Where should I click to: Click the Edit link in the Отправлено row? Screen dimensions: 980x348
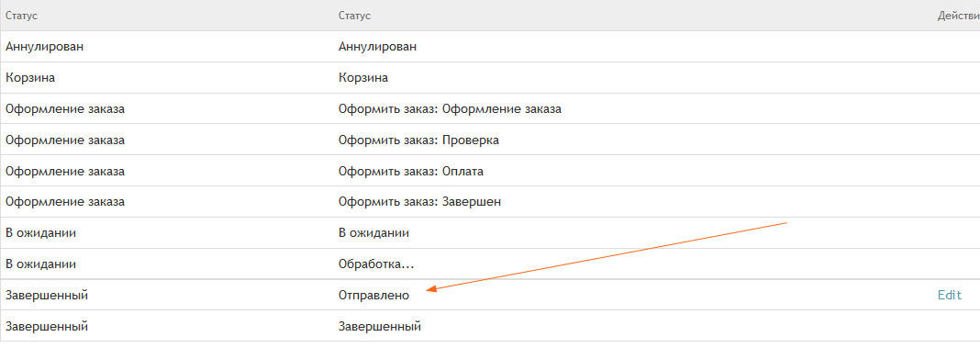950,295
